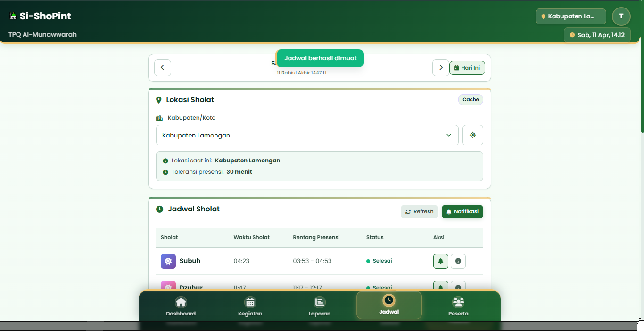
Task: Toggle the Subuh reminder bell
Action: coord(440,261)
